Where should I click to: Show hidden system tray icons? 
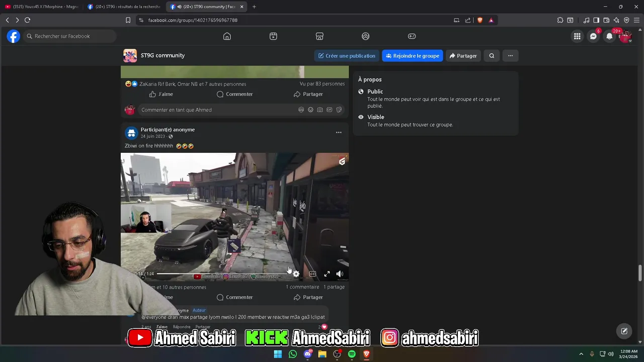tap(581, 354)
